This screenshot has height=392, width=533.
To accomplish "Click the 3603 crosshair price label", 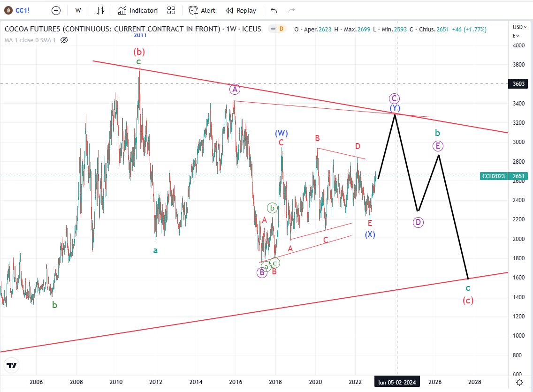I will click(x=518, y=83).
